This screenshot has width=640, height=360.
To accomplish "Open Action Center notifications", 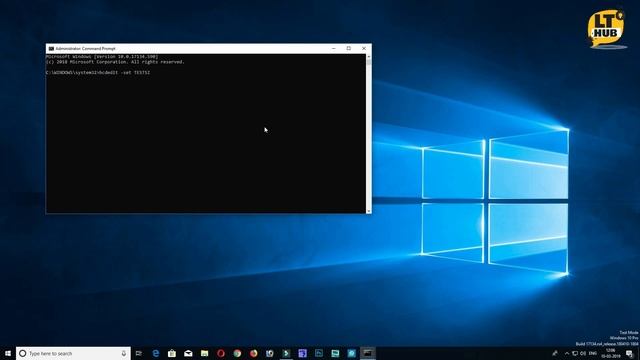I will click(x=630, y=353).
